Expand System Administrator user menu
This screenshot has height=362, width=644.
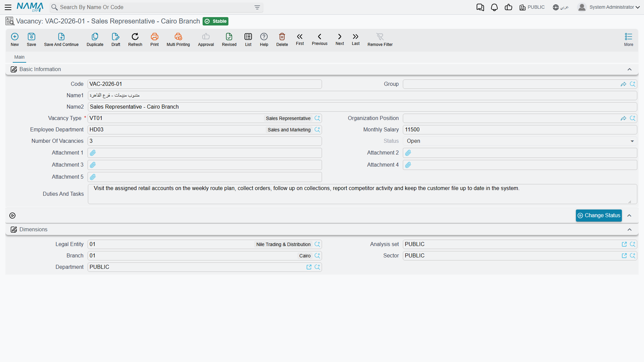point(609,7)
